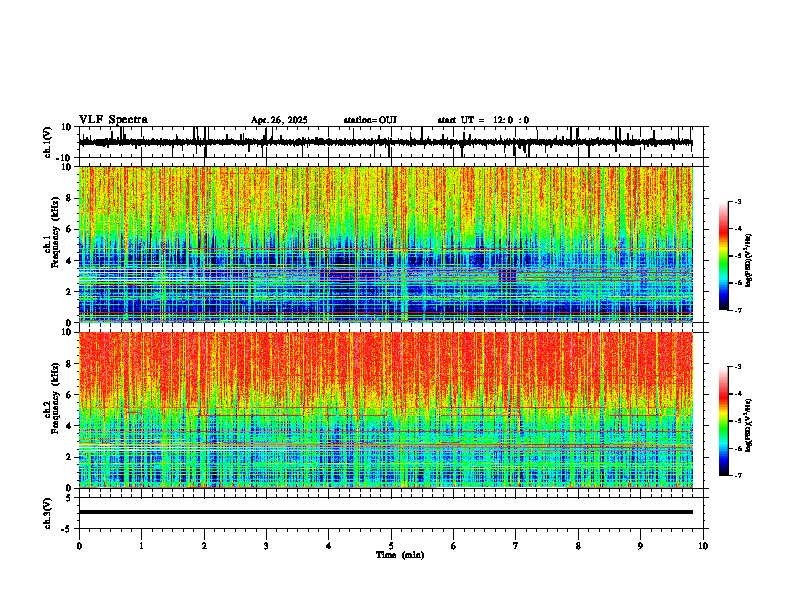Viewport: 792px width, 612px height.
Task: Click the "-7" label on ch.2 color bar
Action: [x=737, y=475]
